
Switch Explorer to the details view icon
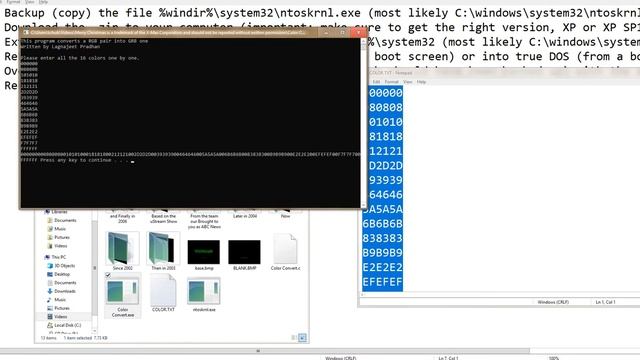click(294, 338)
